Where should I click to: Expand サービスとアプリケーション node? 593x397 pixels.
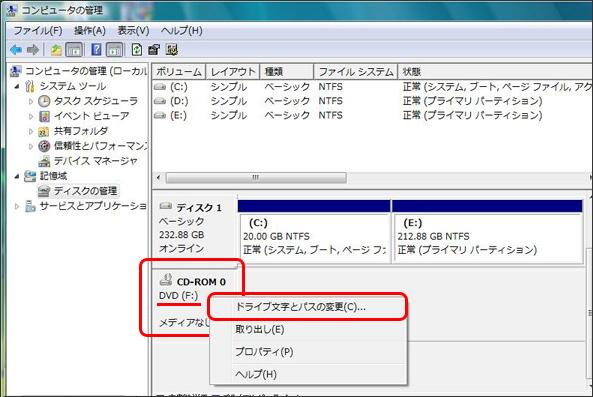click(17, 206)
